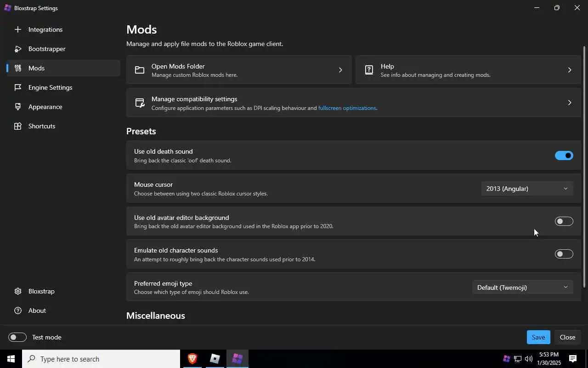Viewport: 588px width, 368px height.
Task: Click the Bloxstrap gear icon in sidebar
Action: pyautogui.click(x=18, y=291)
